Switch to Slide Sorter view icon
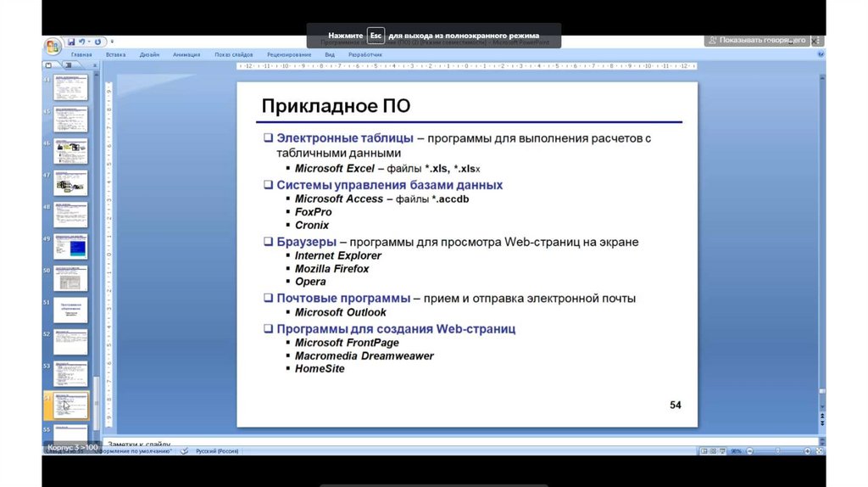 point(713,451)
